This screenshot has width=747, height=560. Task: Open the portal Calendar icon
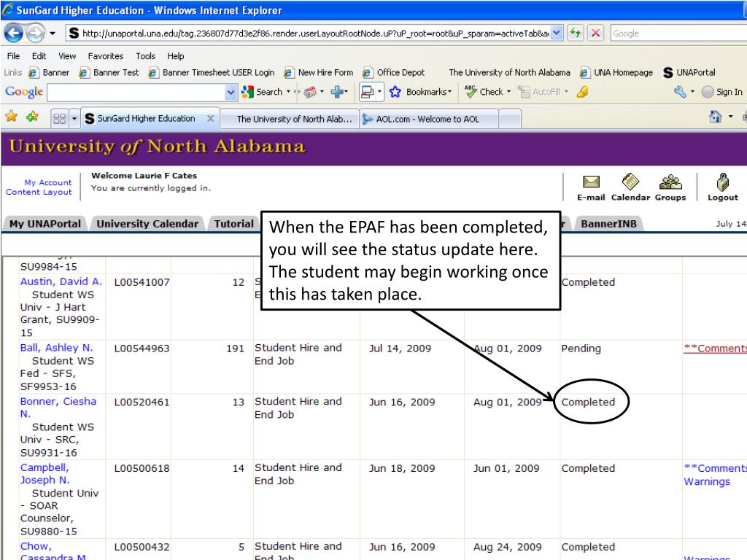point(630,187)
